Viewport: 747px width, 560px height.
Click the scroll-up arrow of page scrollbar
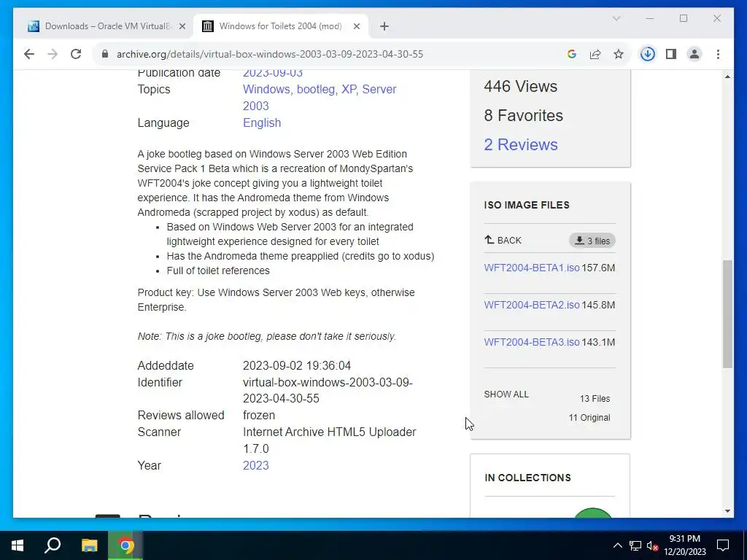point(727,76)
